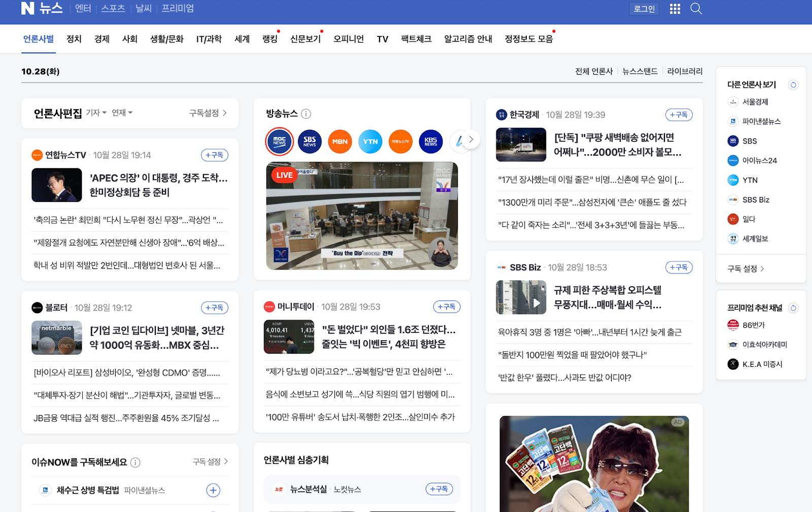Open netmarble article thumbnail

57,337
